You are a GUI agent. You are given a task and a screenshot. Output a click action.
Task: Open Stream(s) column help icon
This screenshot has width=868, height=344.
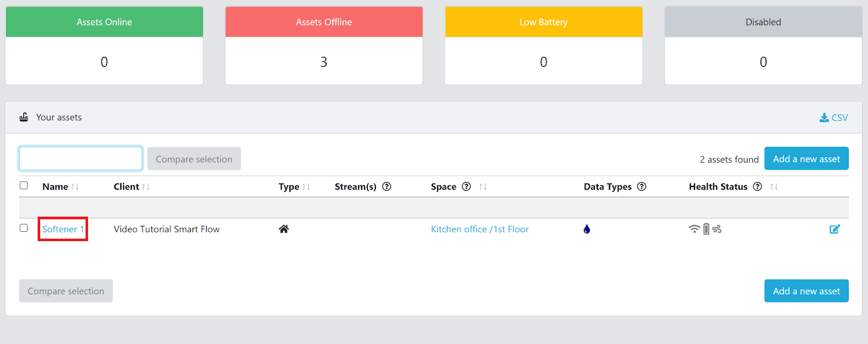pos(387,186)
